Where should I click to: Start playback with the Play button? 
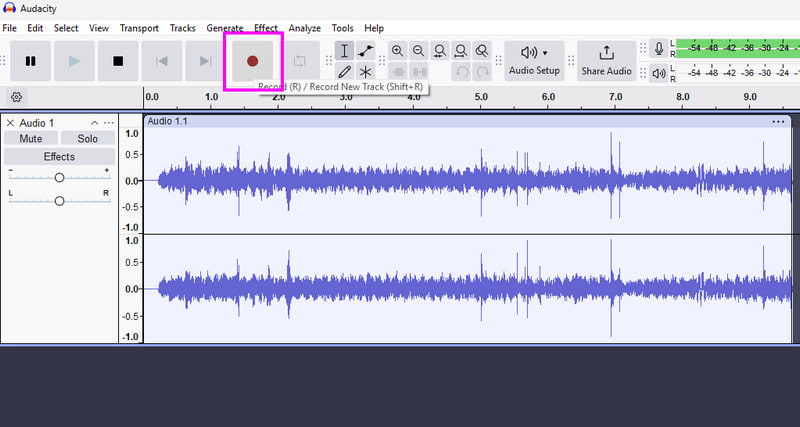[x=74, y=61]
